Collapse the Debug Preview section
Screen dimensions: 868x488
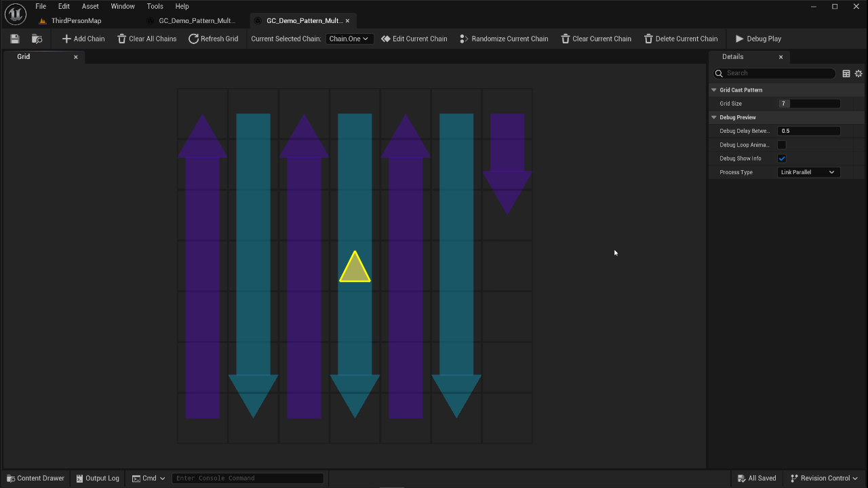click(x=714, y=117)
